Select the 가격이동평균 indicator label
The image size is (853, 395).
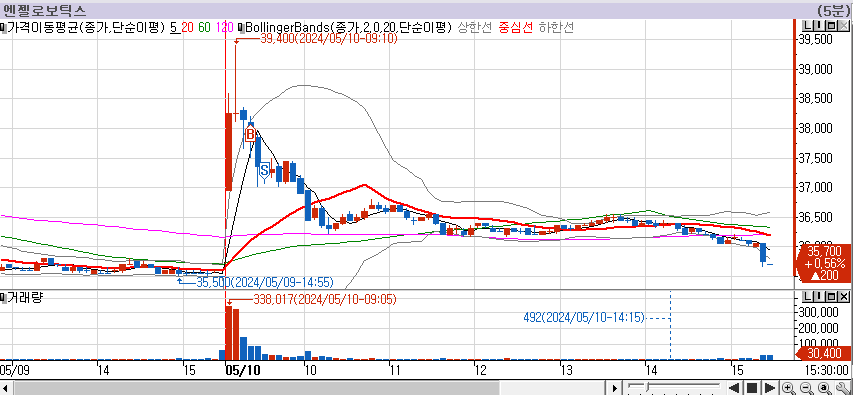pos(85,27)
